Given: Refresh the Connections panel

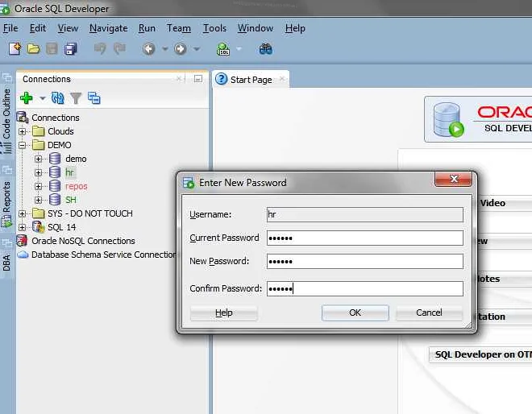Looking at the screenshot, I should 57,98.
